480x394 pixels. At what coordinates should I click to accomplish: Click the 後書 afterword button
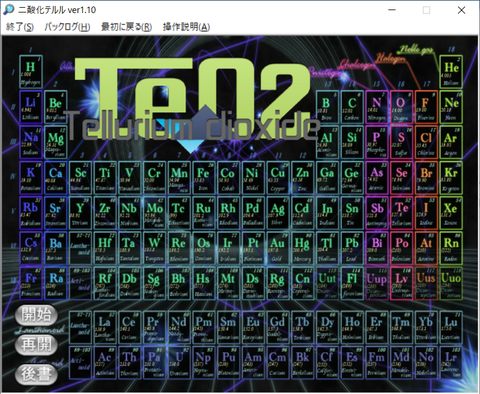tap(36, 374)
